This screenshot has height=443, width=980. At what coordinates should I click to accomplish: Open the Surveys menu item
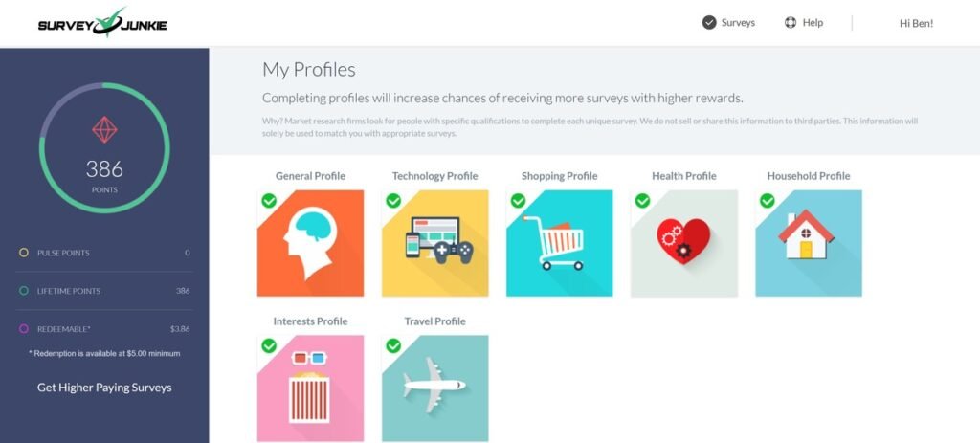click(728, 23)
